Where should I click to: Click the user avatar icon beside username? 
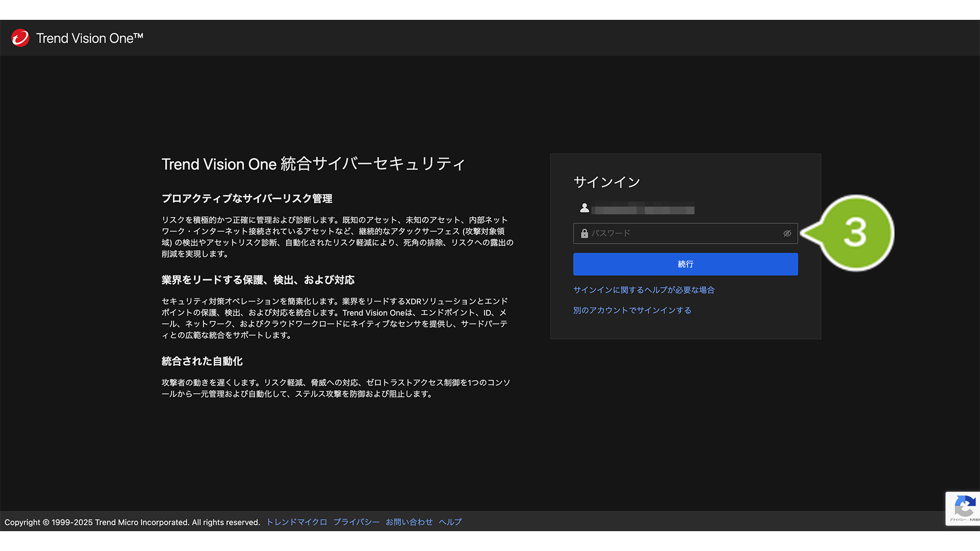(584, 208)
